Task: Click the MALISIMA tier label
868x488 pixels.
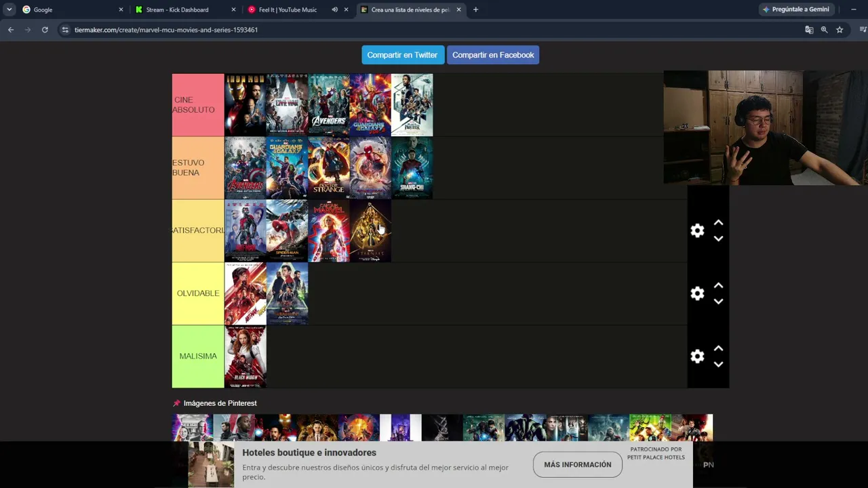Action: point(198,357)
